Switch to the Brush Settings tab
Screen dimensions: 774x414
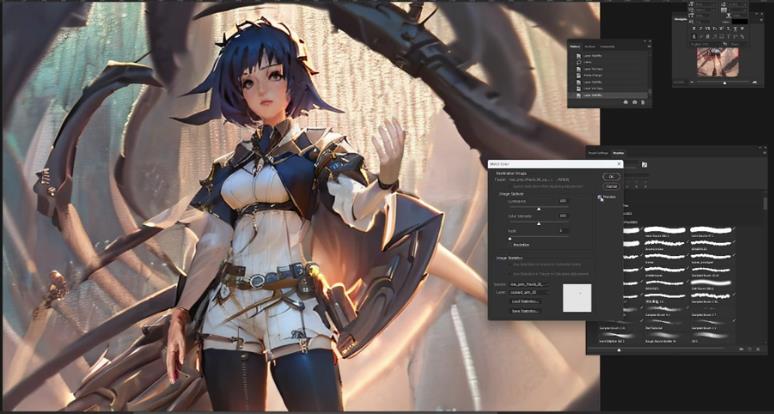[596, 153]
